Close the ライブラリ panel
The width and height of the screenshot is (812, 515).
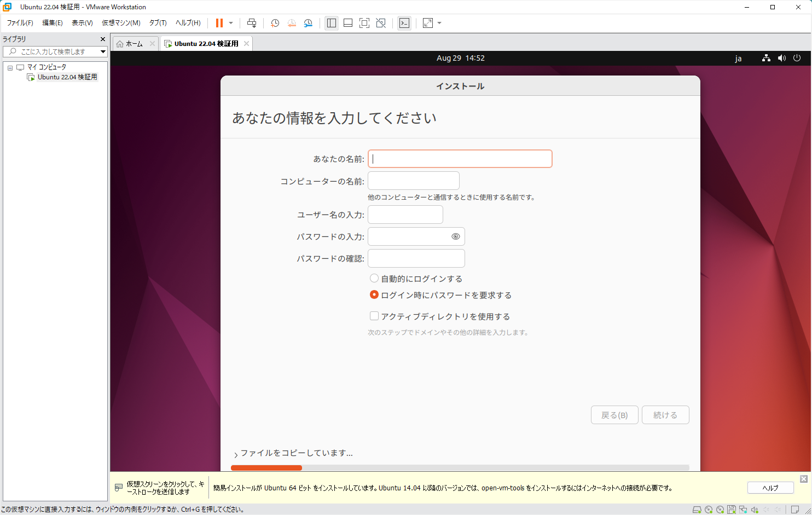click(103, 39)
